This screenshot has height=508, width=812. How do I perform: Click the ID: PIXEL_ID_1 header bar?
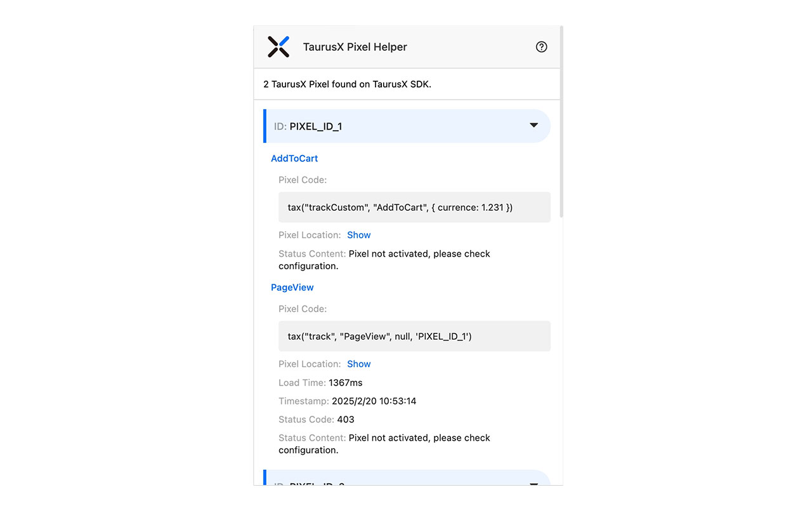[x=407, y=126]
